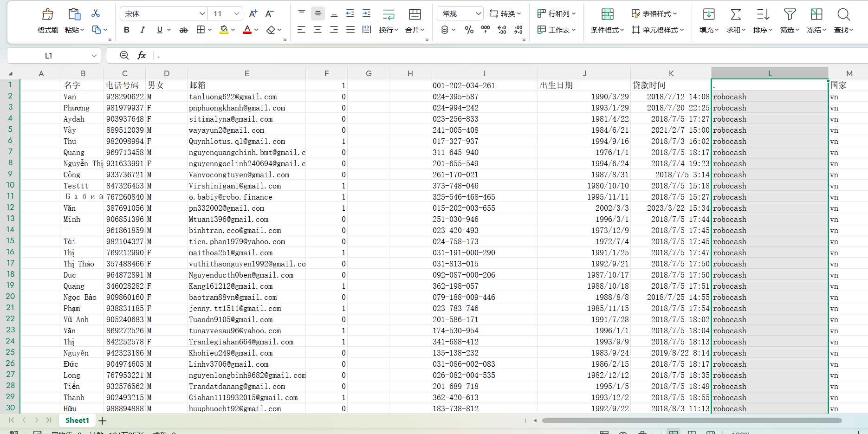868x434 pixels.
Task: Click the 求和 AutoSum sigma icon
Action: pyautogui.click(x=736, y=14)
